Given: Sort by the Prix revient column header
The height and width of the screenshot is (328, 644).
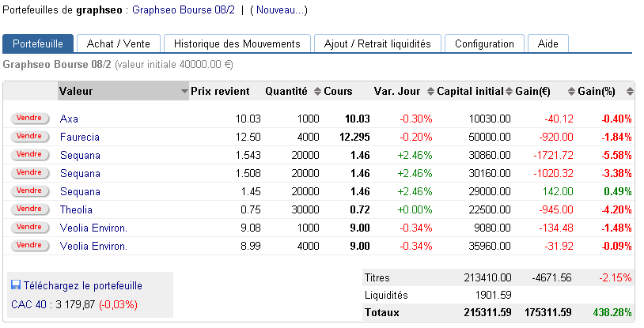Looking at the screenshot, I should pyautogui.click(x=220, y=92).
